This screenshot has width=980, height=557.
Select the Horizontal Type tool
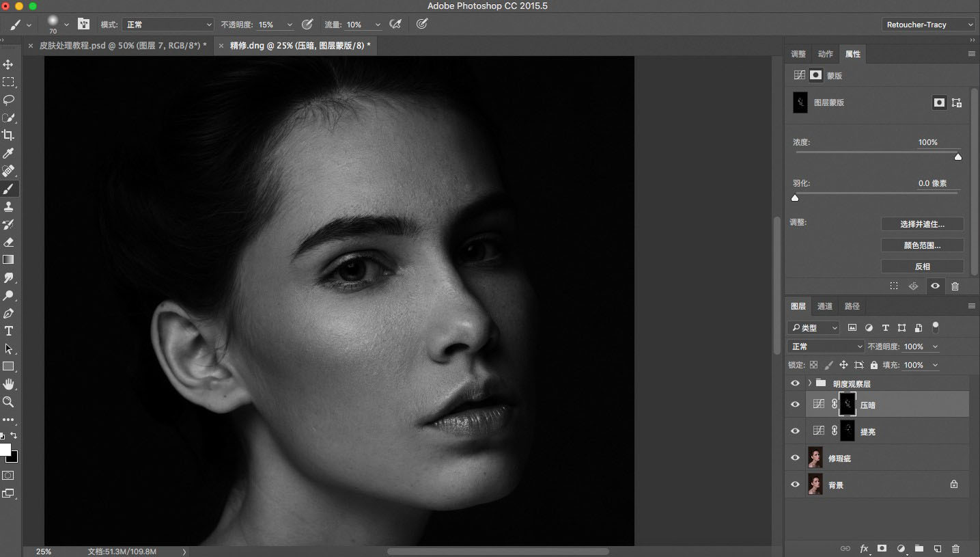(8, 331)
